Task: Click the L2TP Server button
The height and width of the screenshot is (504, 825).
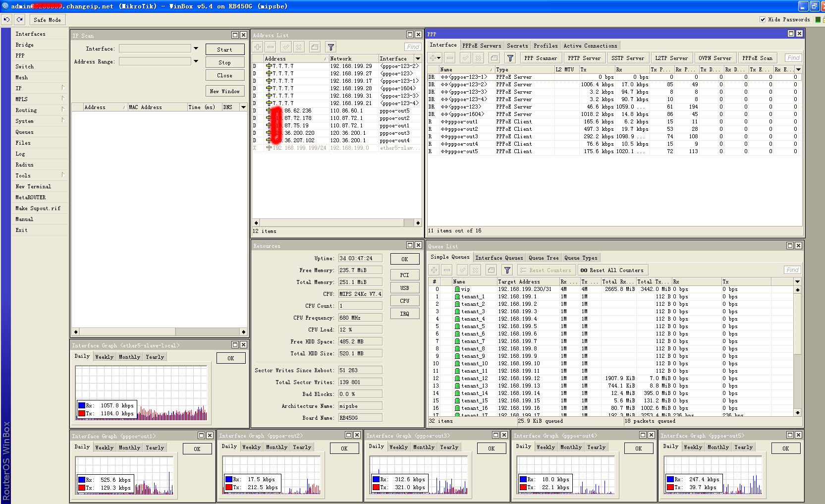Action: (671, 58)
